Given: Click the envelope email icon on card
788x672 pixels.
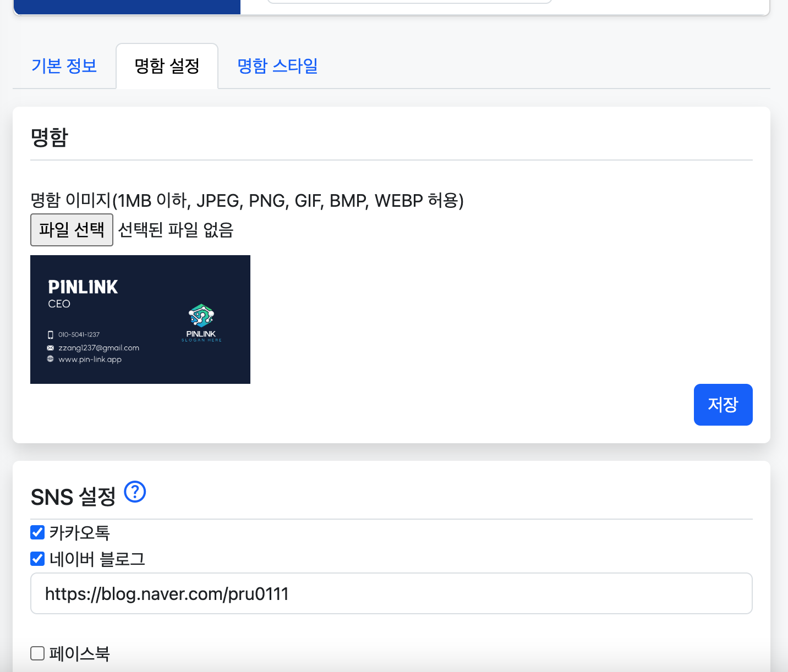Looking at the screenshot, I should 51,348.
